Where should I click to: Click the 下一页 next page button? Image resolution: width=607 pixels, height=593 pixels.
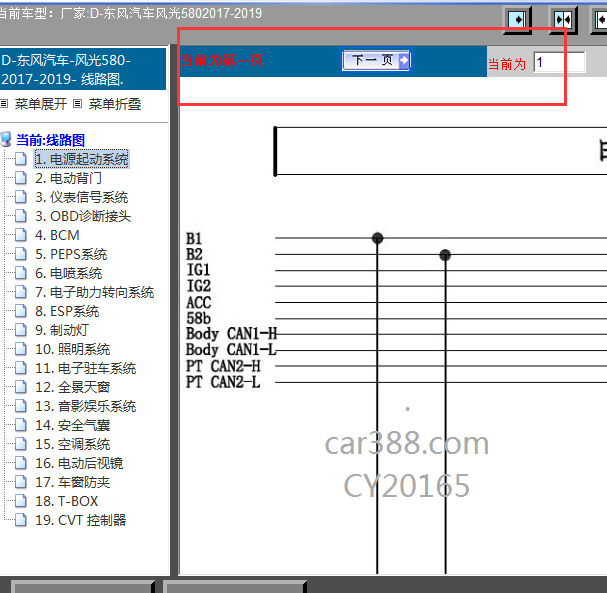(x=376, y=60)
